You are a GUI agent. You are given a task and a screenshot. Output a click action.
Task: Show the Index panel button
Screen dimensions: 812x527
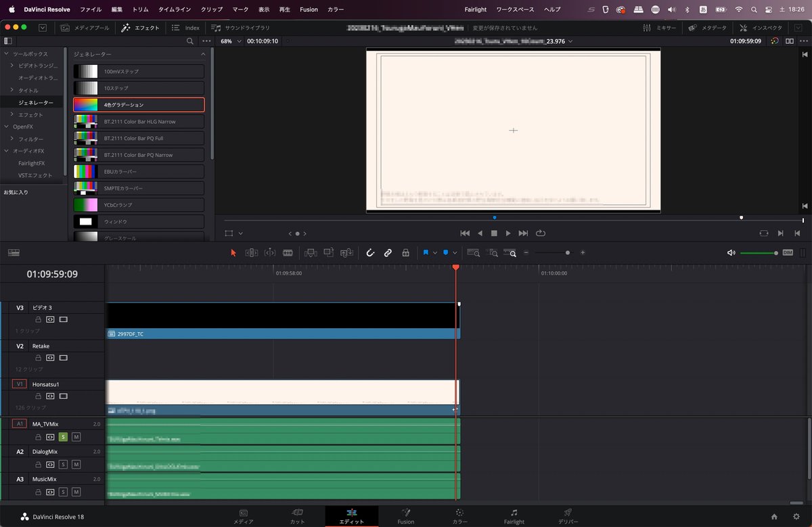[x=185, y=28]
